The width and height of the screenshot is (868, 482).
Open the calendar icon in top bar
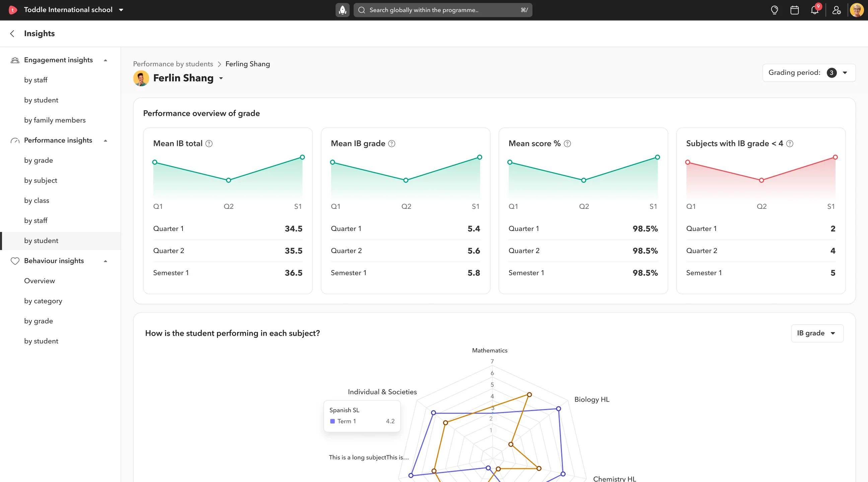(x=795, y=10)
